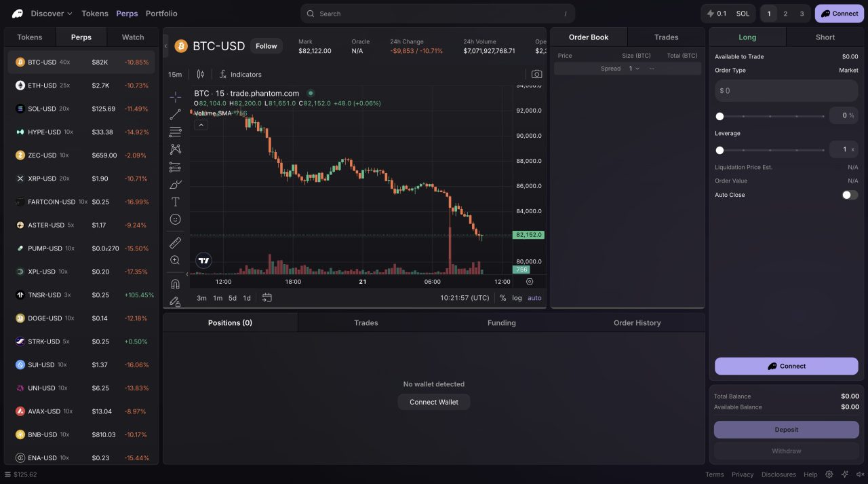
Task: Toggle the stay-in-drawing-mode lock pencil
Action: (176, 301)
